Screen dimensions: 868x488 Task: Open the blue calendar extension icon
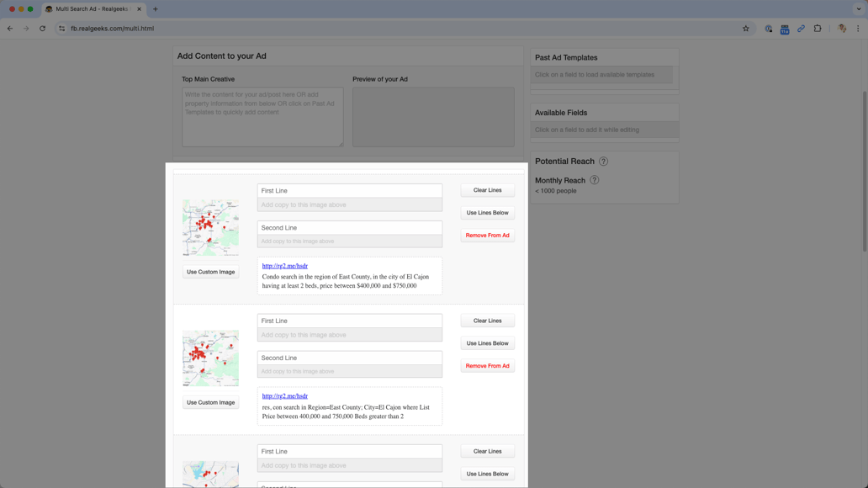785,28
